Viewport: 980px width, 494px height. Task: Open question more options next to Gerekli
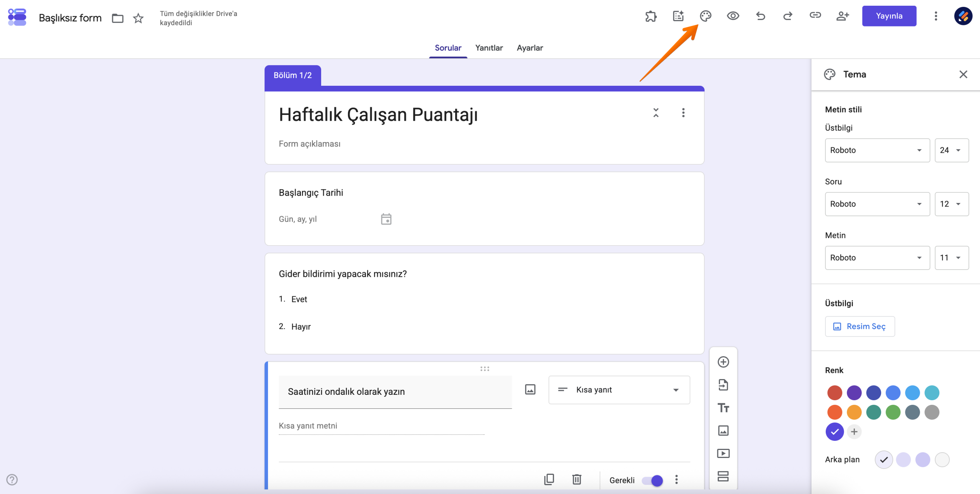click(x=676, y=479)
